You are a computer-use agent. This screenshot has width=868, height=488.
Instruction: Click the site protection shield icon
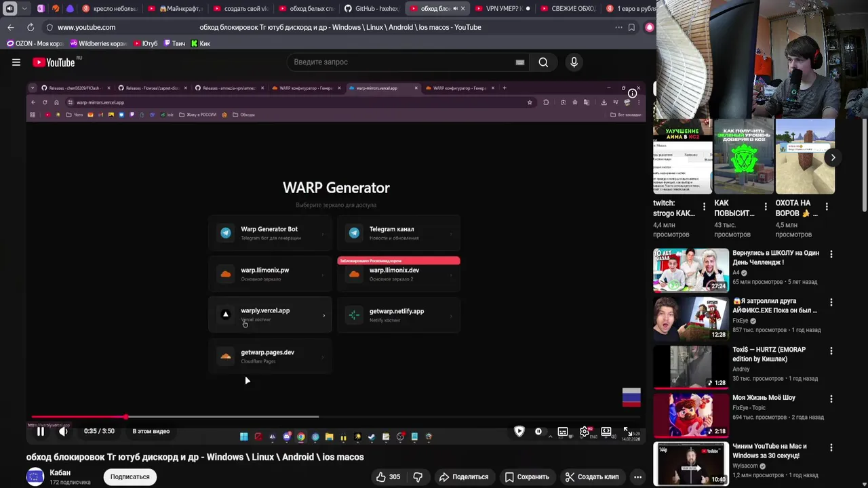(x=49, y=27)
